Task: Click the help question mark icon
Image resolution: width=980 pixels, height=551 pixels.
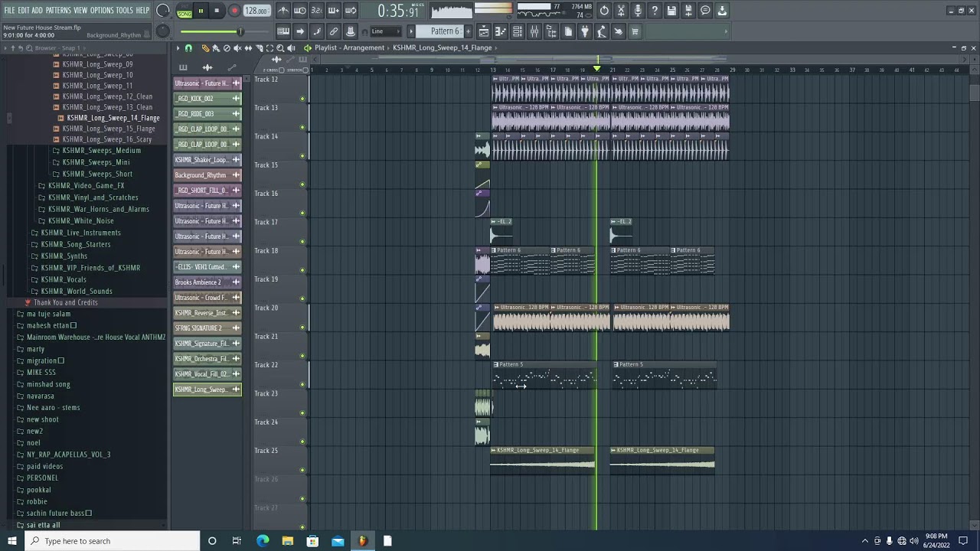Action: coord(654,11)
